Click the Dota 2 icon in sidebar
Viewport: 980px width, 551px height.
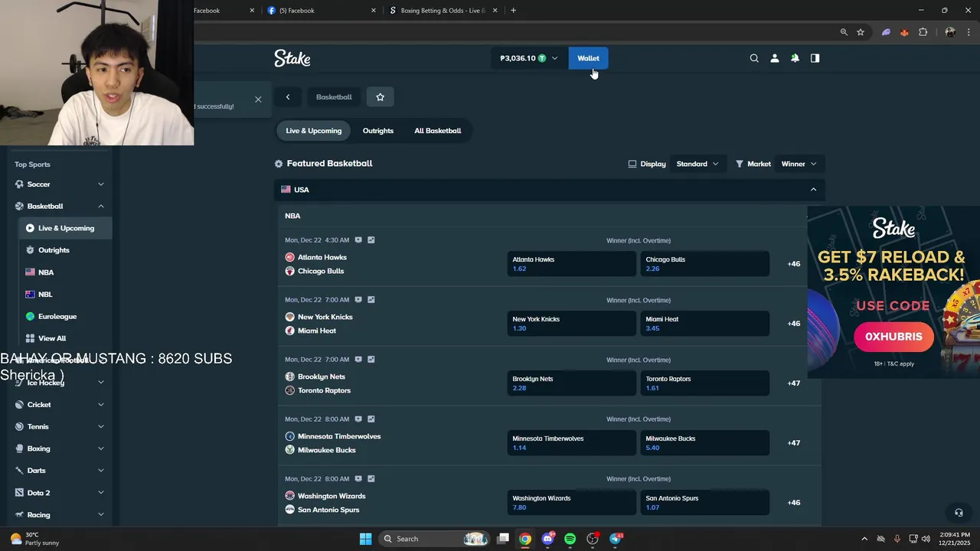20,493
